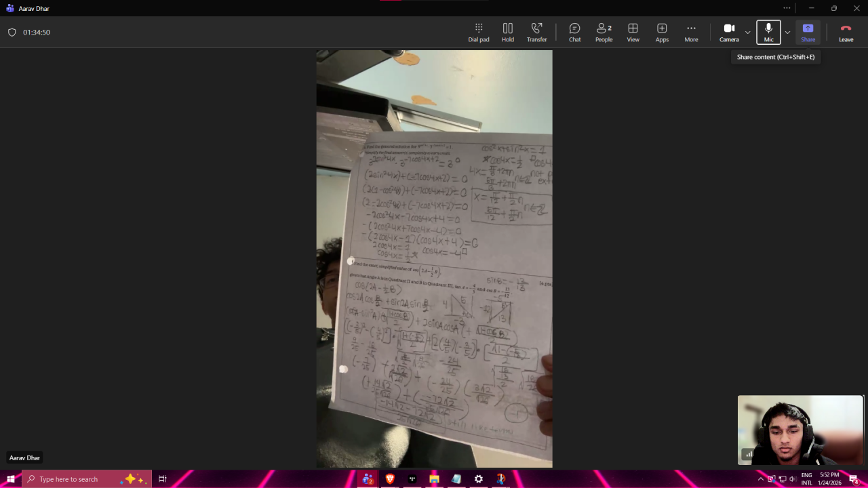Open Microsoft Teams from the taskbar
Image resolution: width=868 pixels, height=488 pixels.
coord(368,479)
